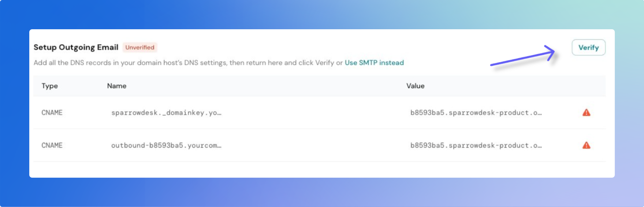Click the CNAME type in the outbound-b8593ba5 row
This screenshot has width=644, height=207.
[52, 145]
